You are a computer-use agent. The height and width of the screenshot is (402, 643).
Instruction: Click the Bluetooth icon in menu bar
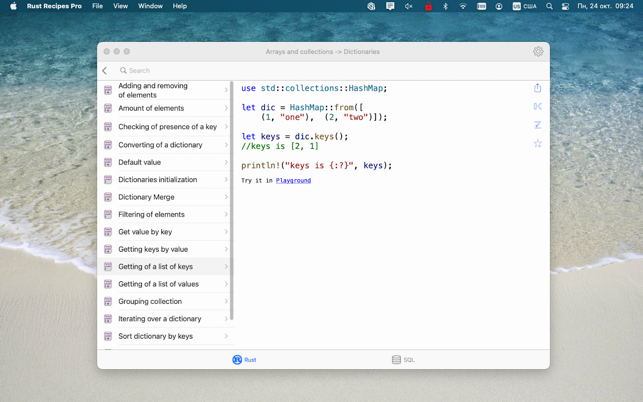(x=445, y=6)
